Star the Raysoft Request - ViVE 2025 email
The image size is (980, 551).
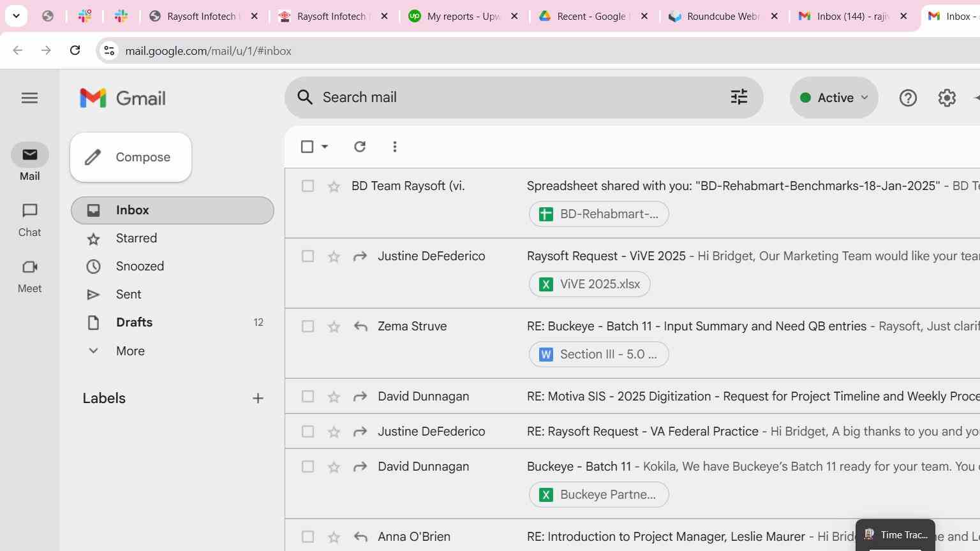[x=334, y=256]
